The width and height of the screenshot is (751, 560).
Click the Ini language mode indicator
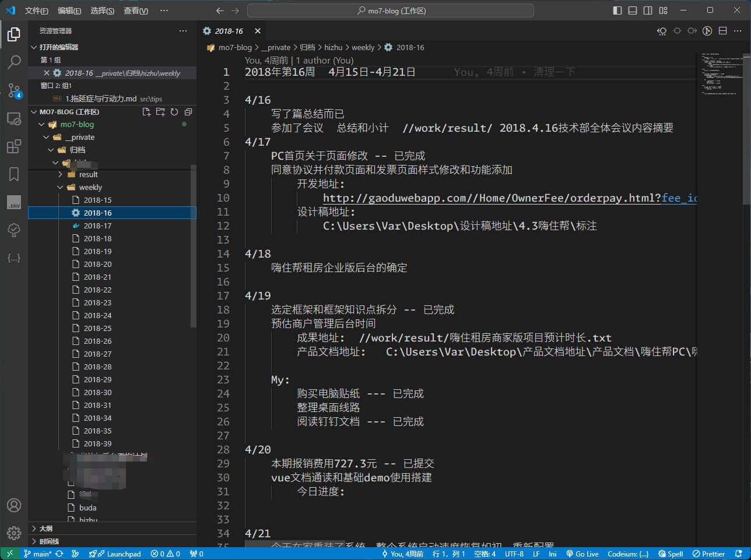tap(552, 554)
